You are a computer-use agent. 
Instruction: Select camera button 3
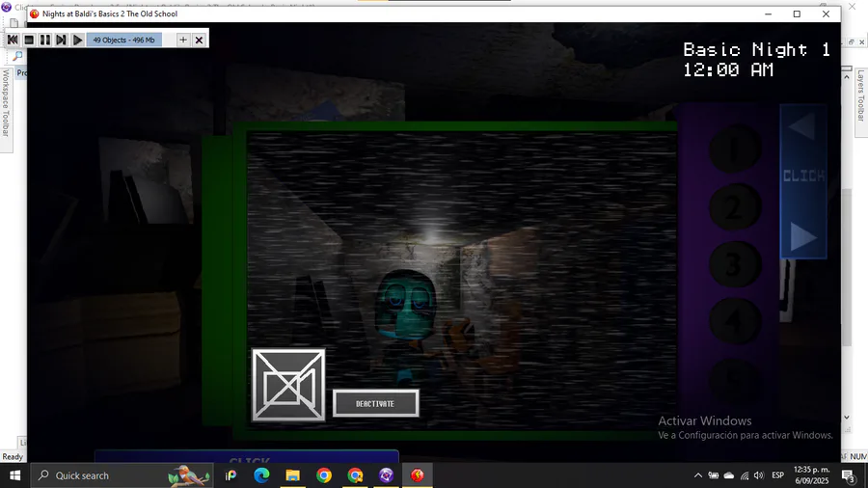[x=735, y=264]
